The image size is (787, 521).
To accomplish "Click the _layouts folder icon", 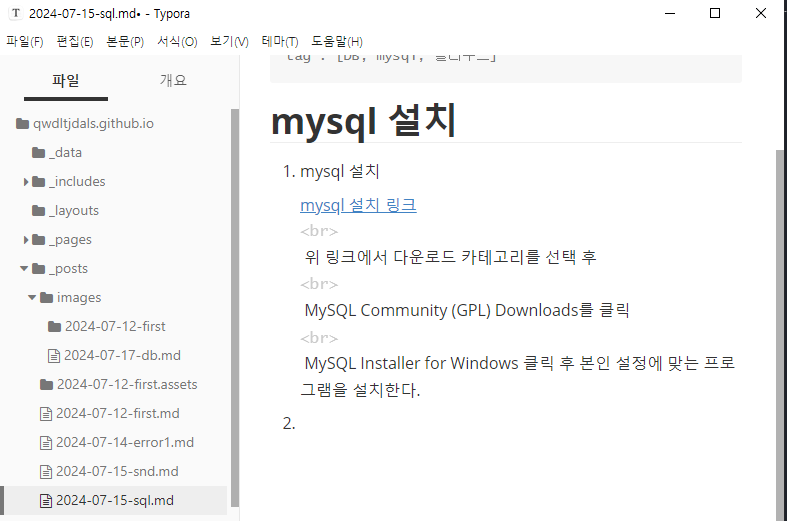I will pyautogui.click(x=39, y=211).
